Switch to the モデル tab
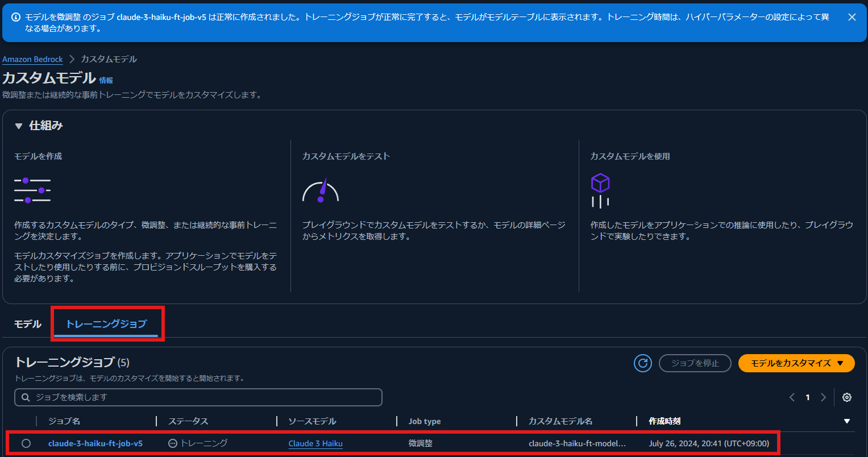 pos(27,323)
